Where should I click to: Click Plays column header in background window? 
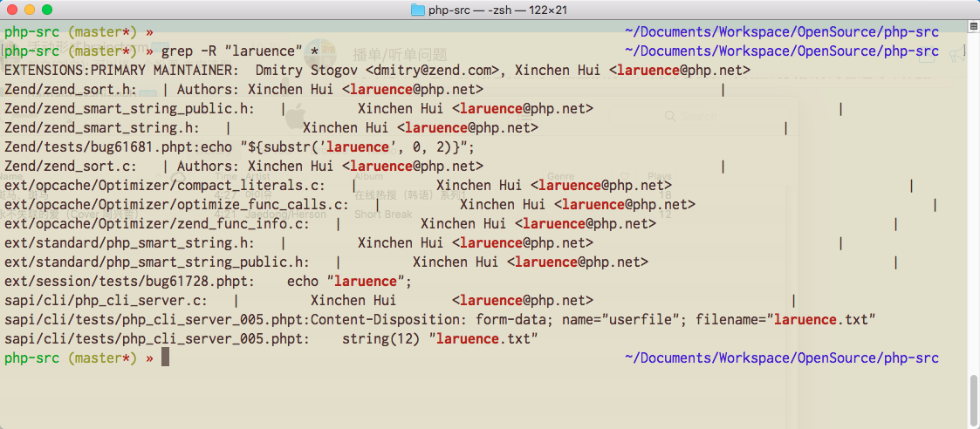pos(659,177)
